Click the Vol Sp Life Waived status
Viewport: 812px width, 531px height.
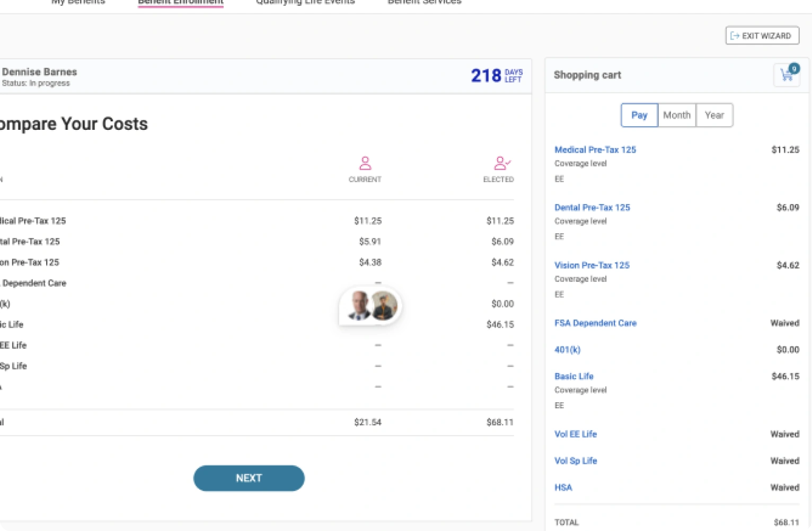[784, 461]
